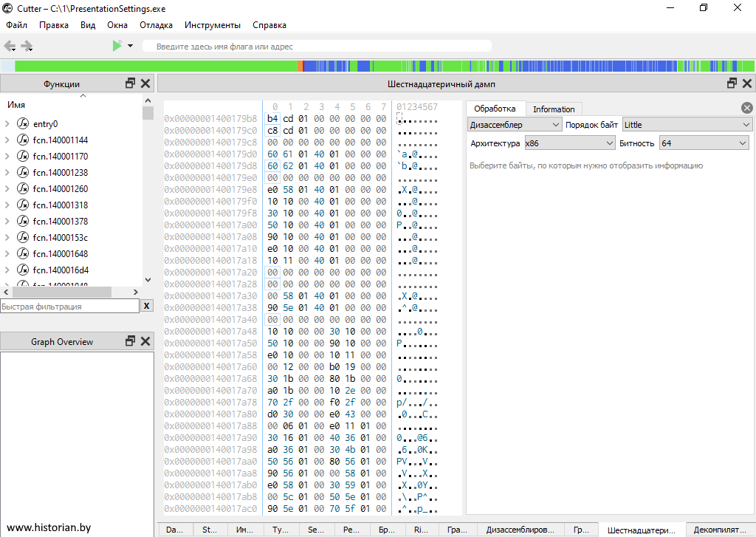Close the Graph Overview panel
This screenshot has width=756, height=537.
pos(145,341)
